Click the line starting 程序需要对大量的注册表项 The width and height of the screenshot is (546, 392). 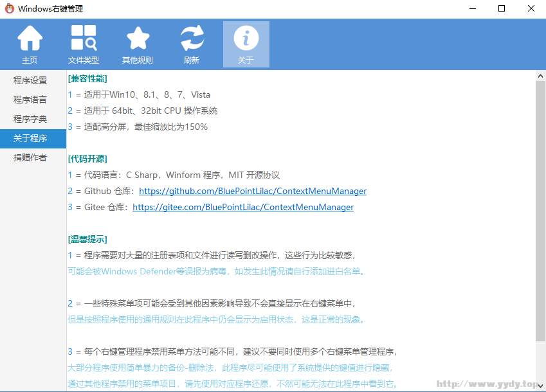[x=212, y=255]
